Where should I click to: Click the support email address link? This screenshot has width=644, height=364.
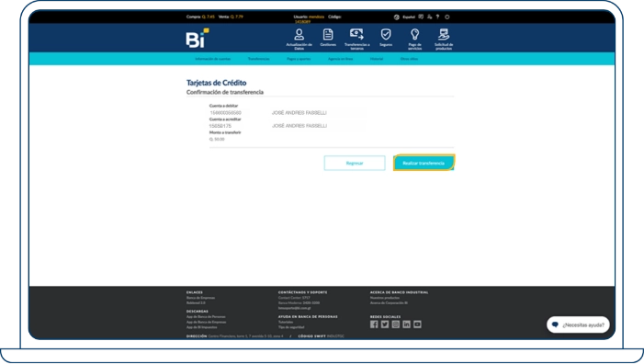click(295, 308)
